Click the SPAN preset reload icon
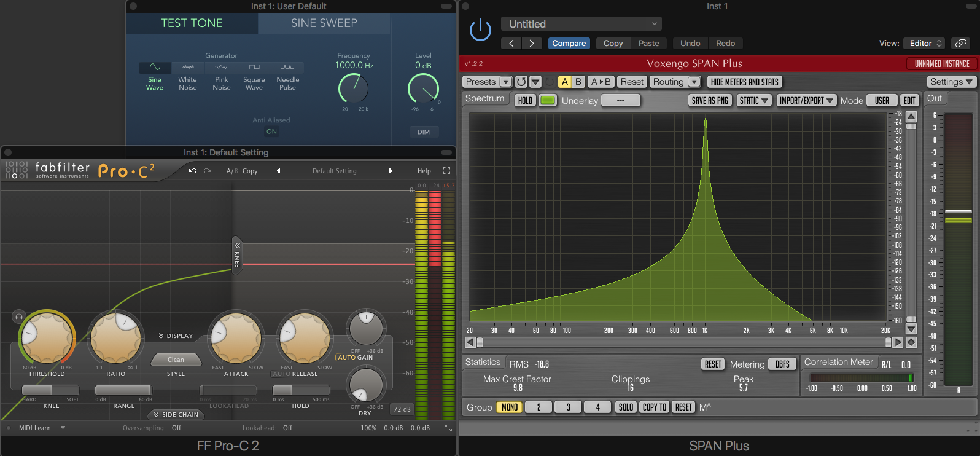This screenshot has width=980, height=456. click(521, 82)
